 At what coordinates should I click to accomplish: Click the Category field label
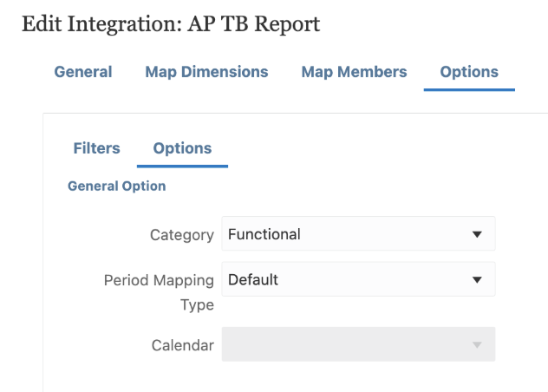tap(181, 235)
